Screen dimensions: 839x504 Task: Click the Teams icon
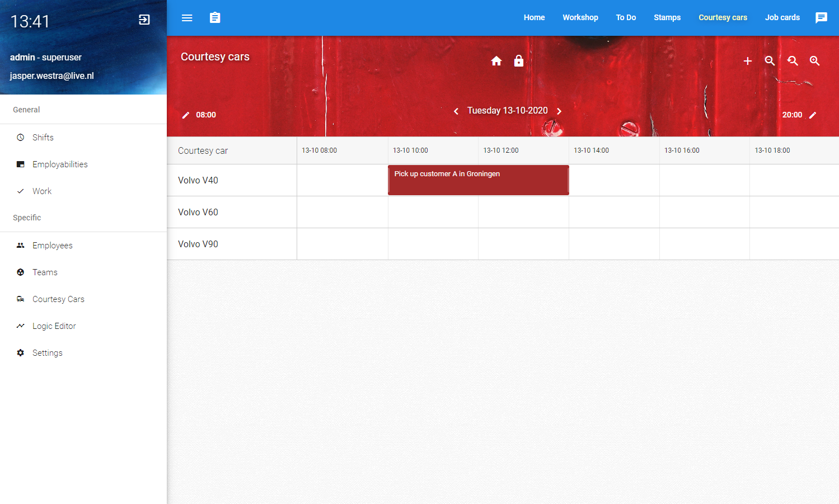coord(21,272)
